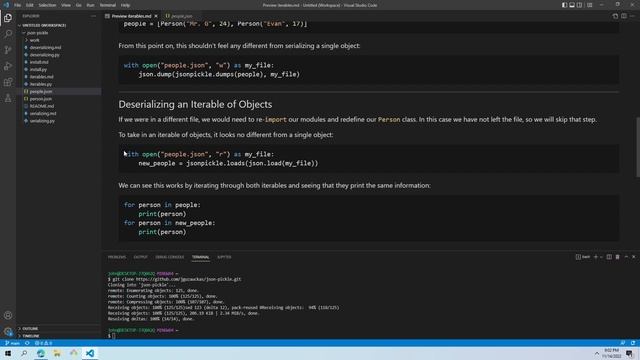Open deserializing.py in explorer

click(44, 55)
